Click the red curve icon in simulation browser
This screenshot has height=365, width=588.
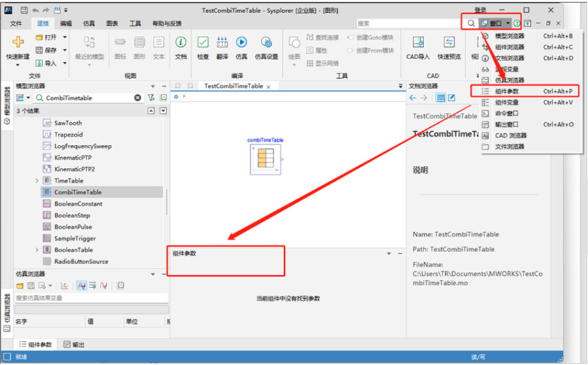(103, 286)
